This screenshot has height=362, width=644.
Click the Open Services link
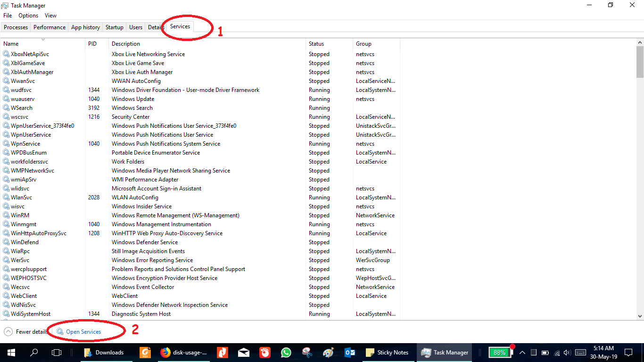[x=83, y=332]
